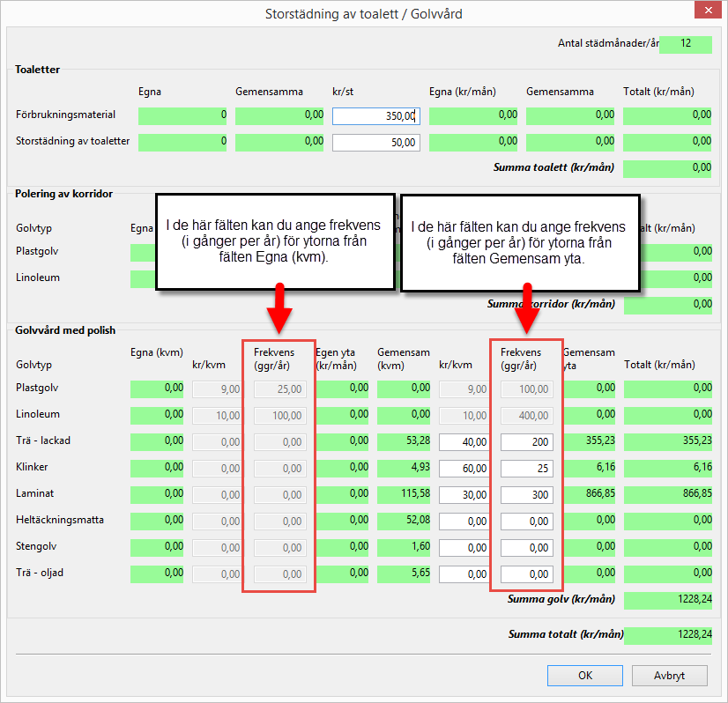Click the OK button
728x703 pixels.
[584, 676]
